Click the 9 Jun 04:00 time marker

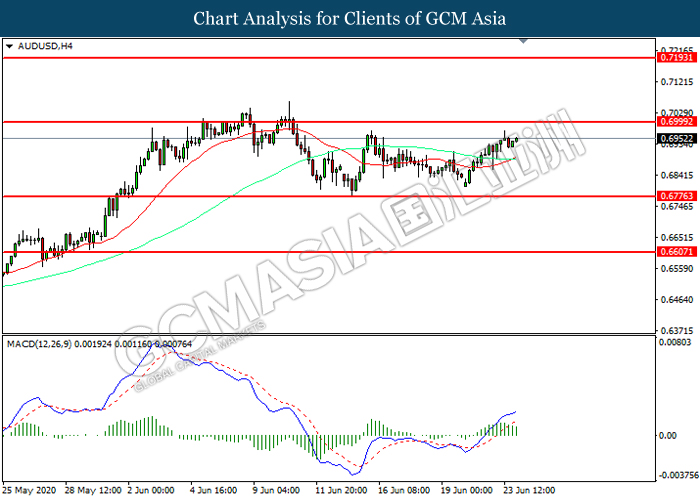click(x=276, y=490)
